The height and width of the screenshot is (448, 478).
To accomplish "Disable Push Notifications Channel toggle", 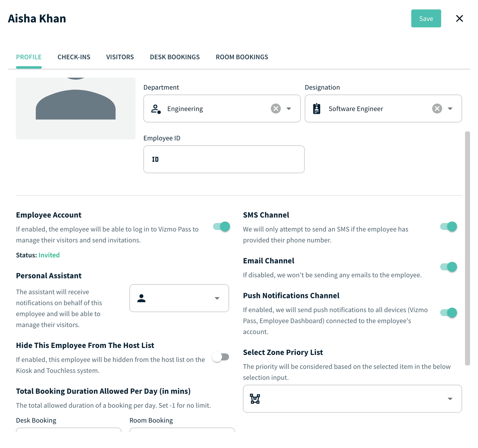I will click(448, 313).
